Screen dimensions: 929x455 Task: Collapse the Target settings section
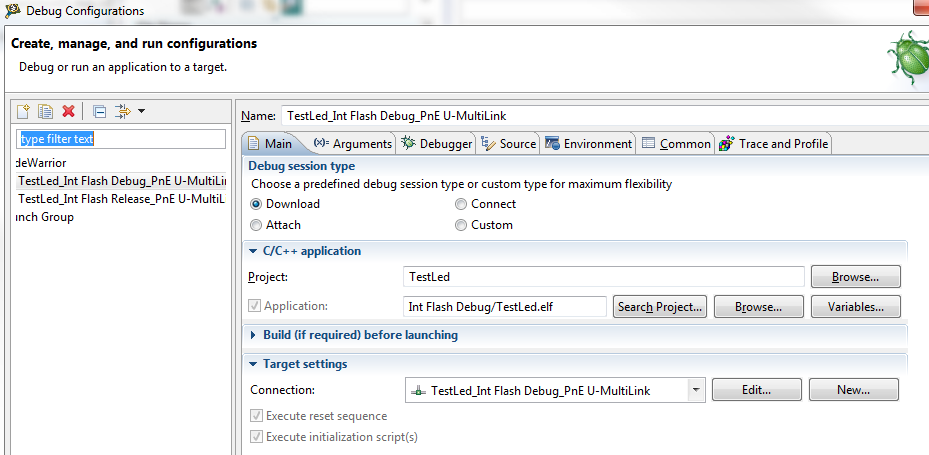pos(253,364)
